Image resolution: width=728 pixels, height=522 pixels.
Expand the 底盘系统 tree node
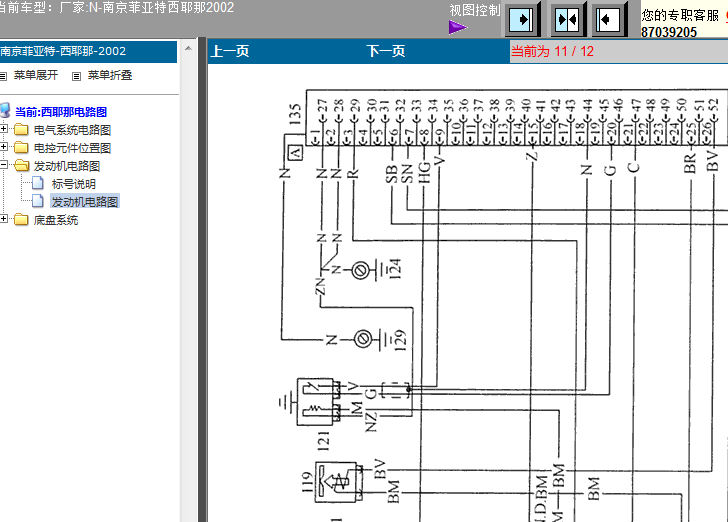[x=3, y=219]
